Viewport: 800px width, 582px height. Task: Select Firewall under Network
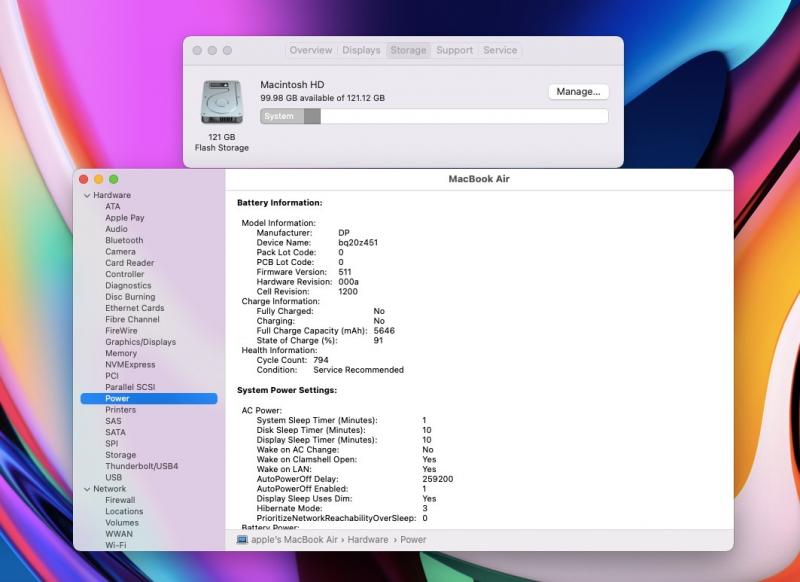(x=120, y=500)
